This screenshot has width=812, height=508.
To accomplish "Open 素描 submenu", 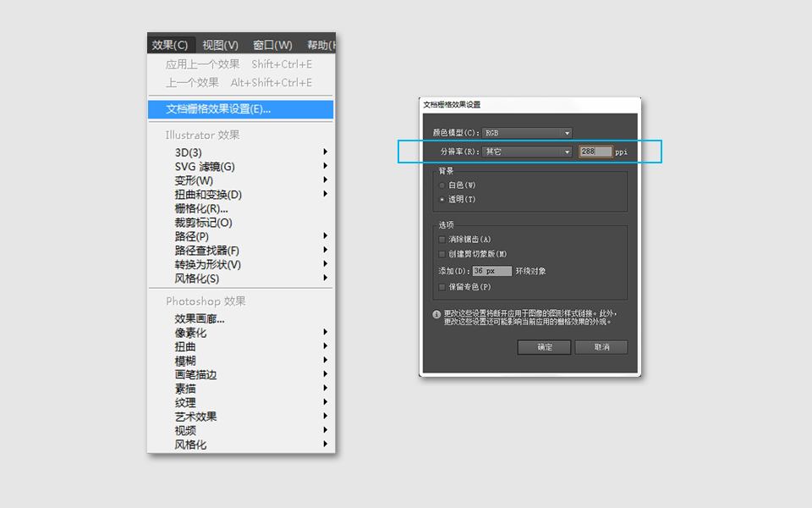I will tap(241, 389).
